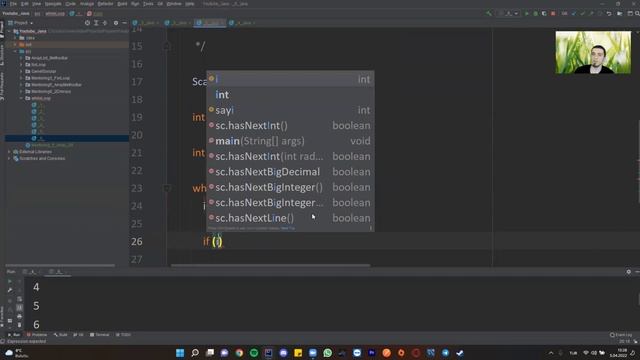Click the Undo arrow in the toolbar
The width and height of the screenshot is (640, 360).
(609, 13)
